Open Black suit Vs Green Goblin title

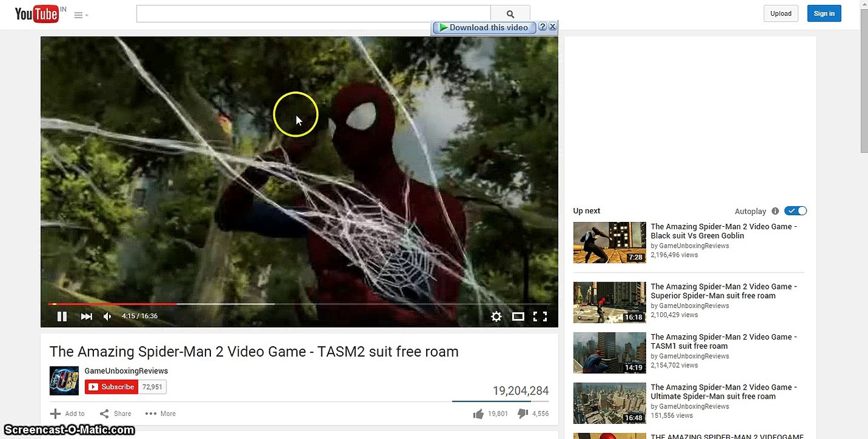tap(724, 231)
